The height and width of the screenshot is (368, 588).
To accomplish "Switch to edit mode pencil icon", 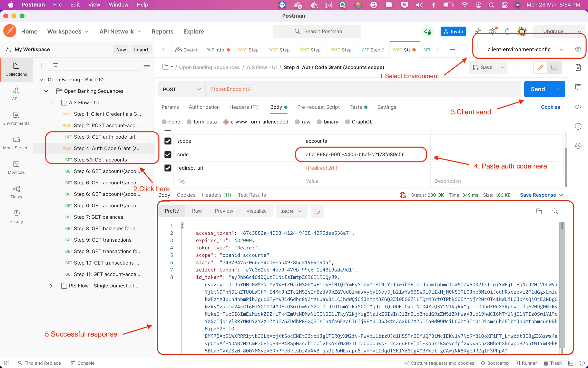I will [540, 67].
